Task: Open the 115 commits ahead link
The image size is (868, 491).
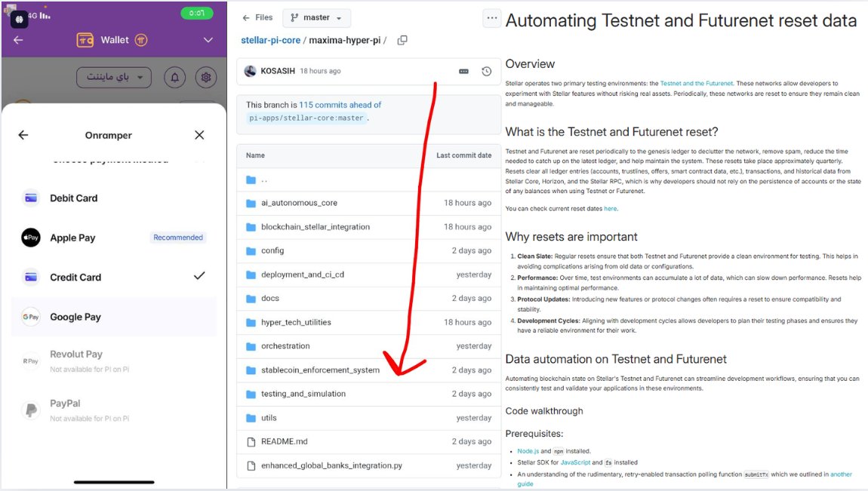Action: 340,105
